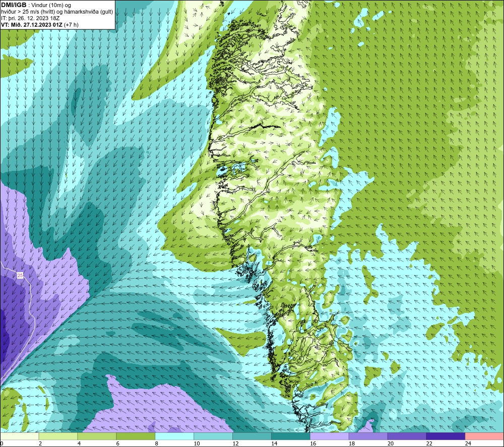Click the scale label '10'

coord(197,443)
